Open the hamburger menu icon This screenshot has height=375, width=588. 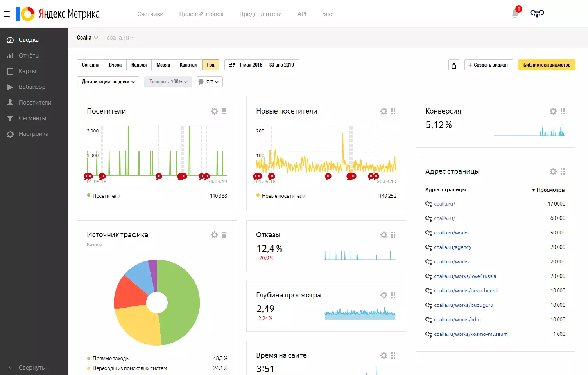coord(6,14)
